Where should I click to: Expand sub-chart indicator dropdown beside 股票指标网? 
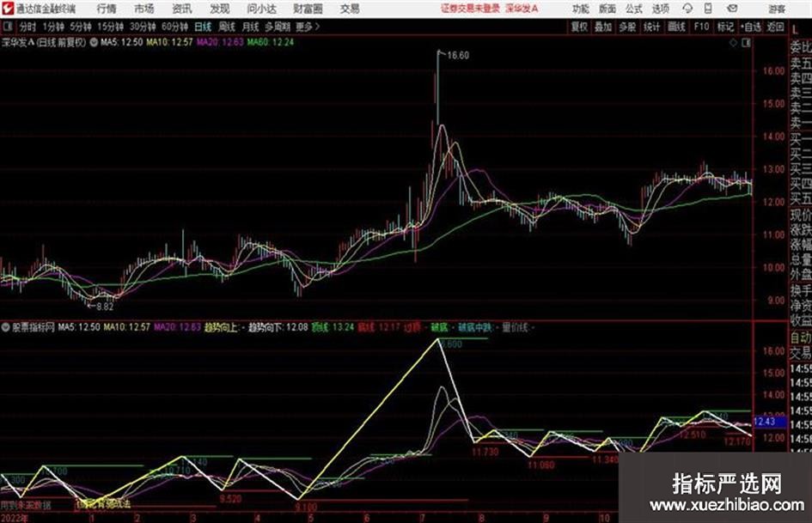pos(6,327)
